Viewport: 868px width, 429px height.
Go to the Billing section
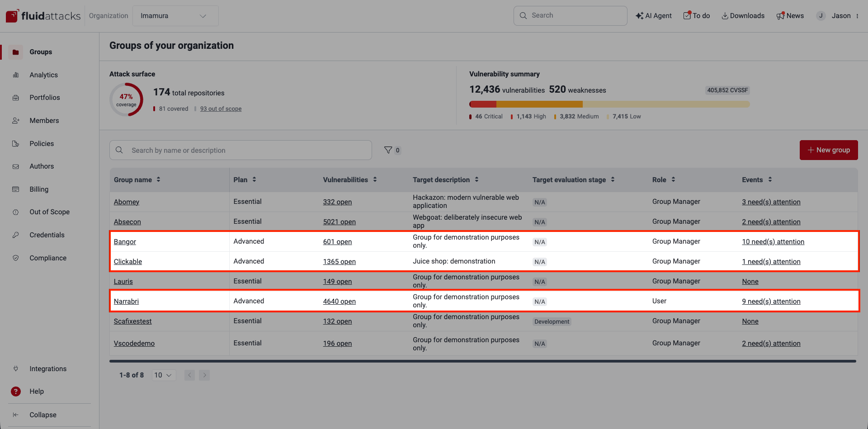point(39,189)
